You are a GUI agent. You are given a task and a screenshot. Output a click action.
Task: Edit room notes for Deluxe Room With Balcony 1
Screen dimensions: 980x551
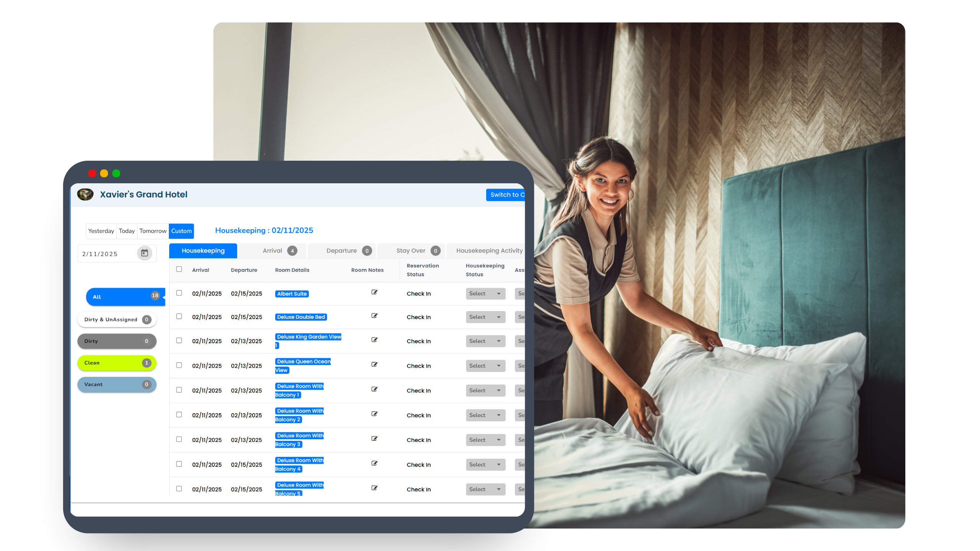click(x=374, y=389)
